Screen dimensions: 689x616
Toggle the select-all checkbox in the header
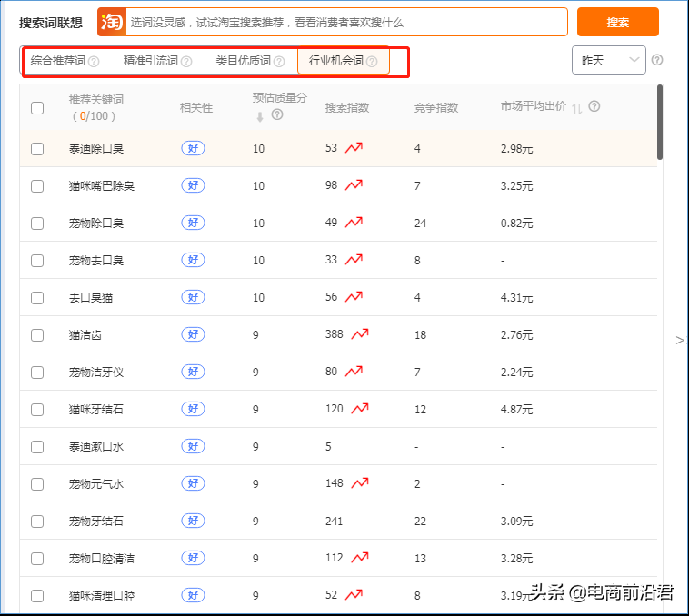tap(37, 108)
